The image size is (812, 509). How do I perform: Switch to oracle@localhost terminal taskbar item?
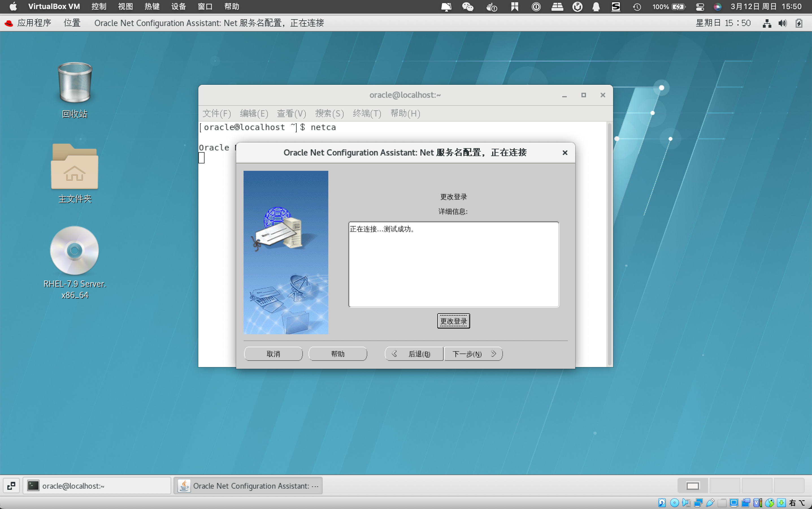[x=97, y=486]
